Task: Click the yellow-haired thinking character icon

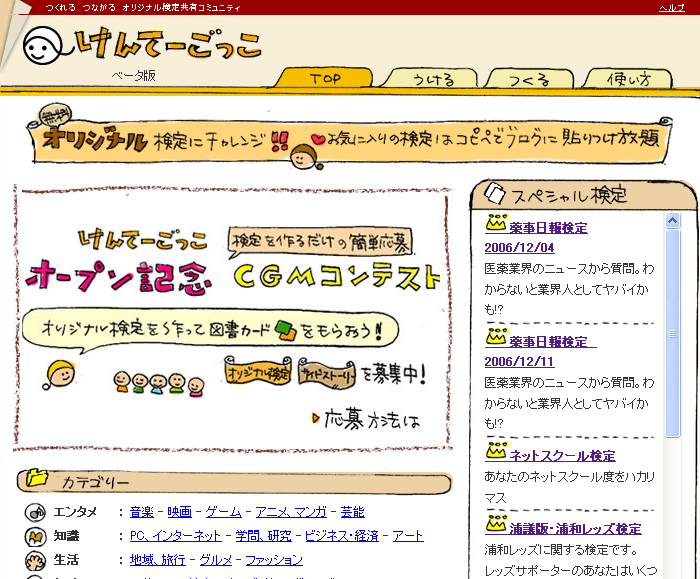Action: coord(59,374)
